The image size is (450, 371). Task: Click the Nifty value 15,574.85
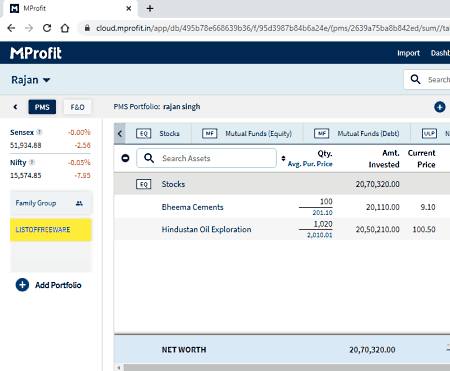(x=26, y=175)
